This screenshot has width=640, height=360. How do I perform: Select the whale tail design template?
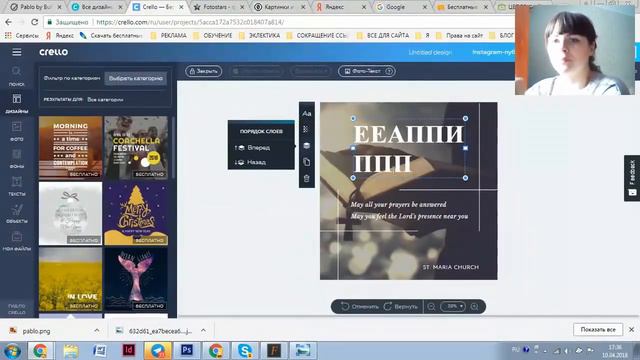(136, 279)
